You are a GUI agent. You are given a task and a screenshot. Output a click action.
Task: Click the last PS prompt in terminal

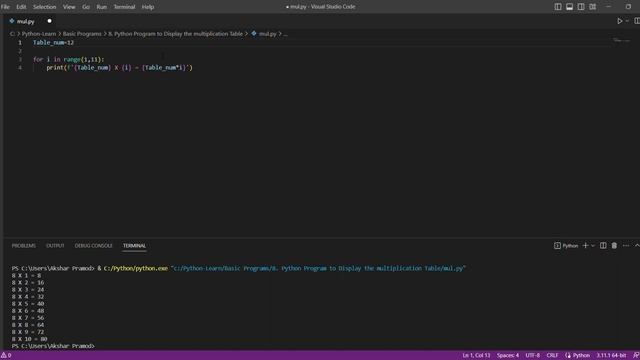pyautogui.click(x=53, y=346)
